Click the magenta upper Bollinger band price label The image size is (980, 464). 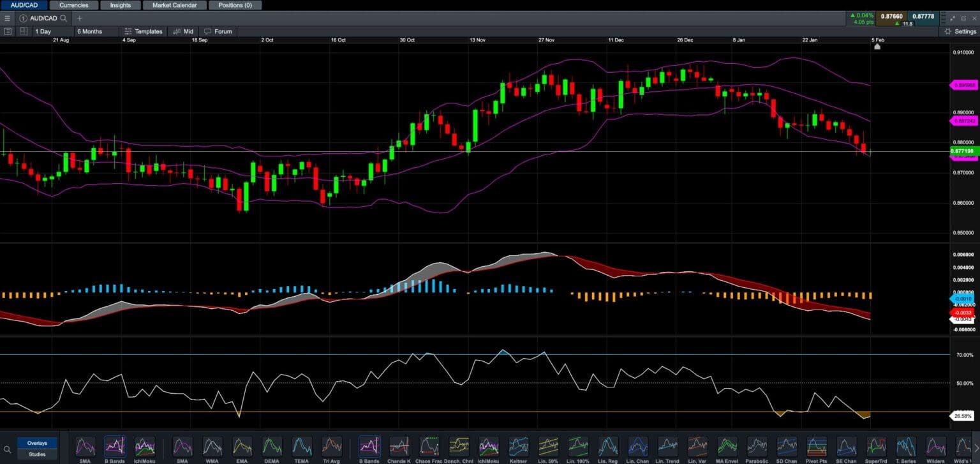(x=962, y=84)
